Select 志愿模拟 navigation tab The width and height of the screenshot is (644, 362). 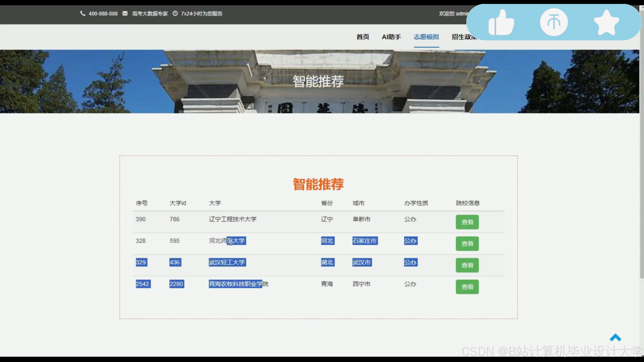click(426, 37)
